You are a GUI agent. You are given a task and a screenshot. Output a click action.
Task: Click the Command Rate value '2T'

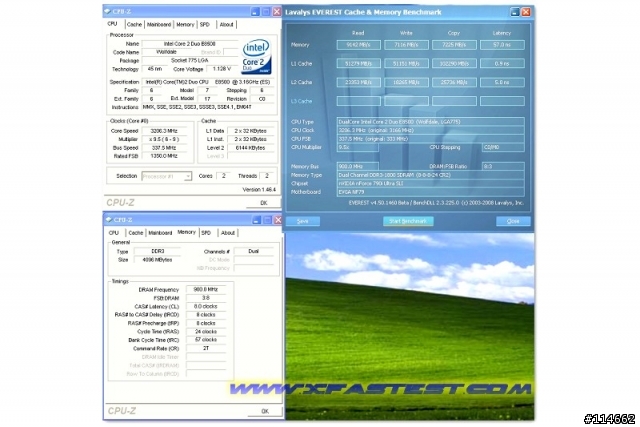pos(206,348)
